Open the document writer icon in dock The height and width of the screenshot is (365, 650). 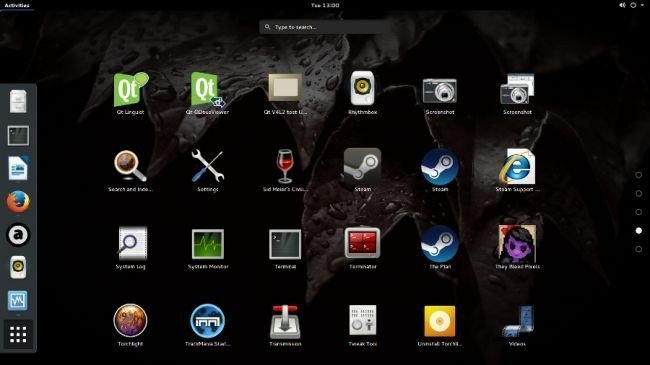pos(18,168)
